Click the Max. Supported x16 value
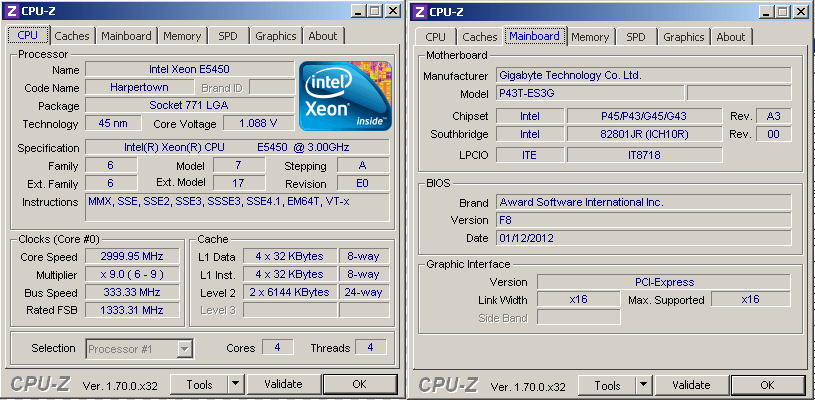The width and height of the screenshot is (815, 400). click(x=751, y=299)
